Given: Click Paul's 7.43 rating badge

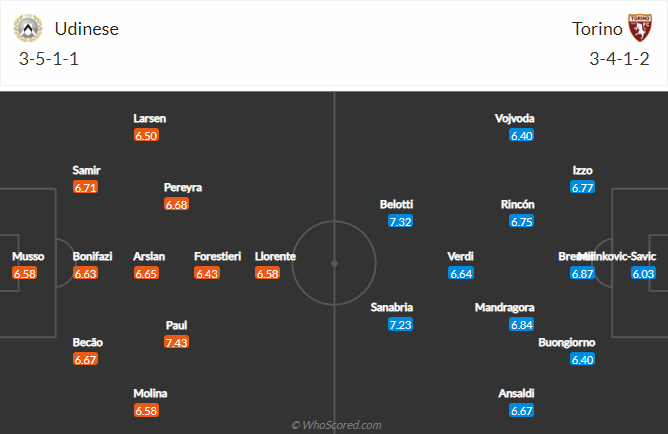Looking at the screenshot, I should point(176,342).
